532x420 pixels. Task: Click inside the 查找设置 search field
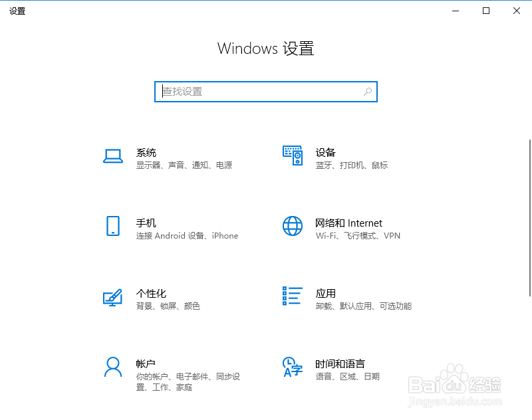coord(233,92)
